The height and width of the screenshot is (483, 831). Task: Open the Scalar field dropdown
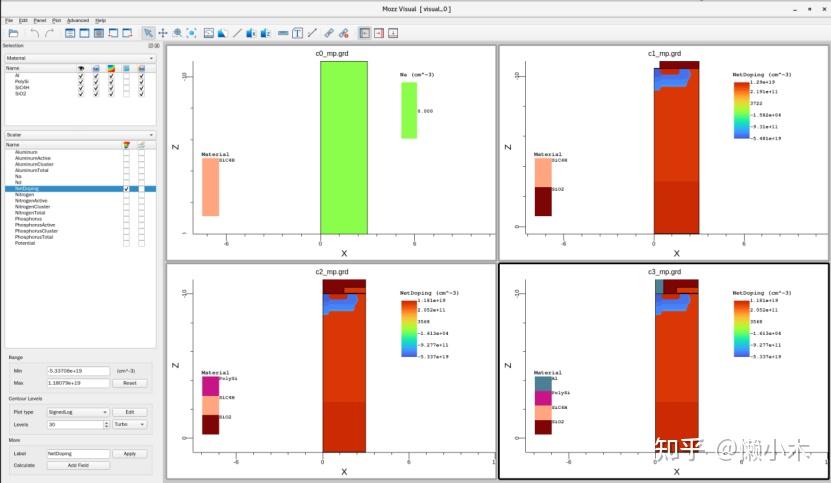point(80,135)
